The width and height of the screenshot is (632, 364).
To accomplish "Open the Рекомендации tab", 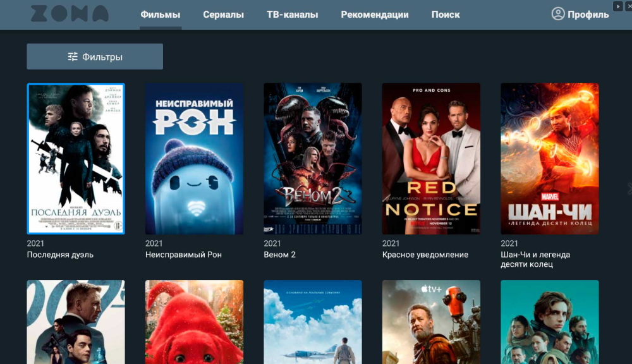I will coord(374,15).
